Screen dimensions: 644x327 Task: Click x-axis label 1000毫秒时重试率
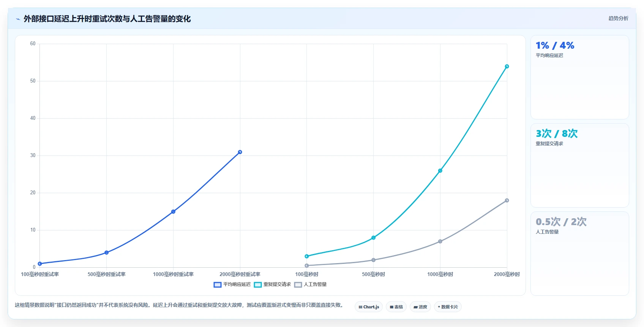pyautogui.click(x=173, y=274)
